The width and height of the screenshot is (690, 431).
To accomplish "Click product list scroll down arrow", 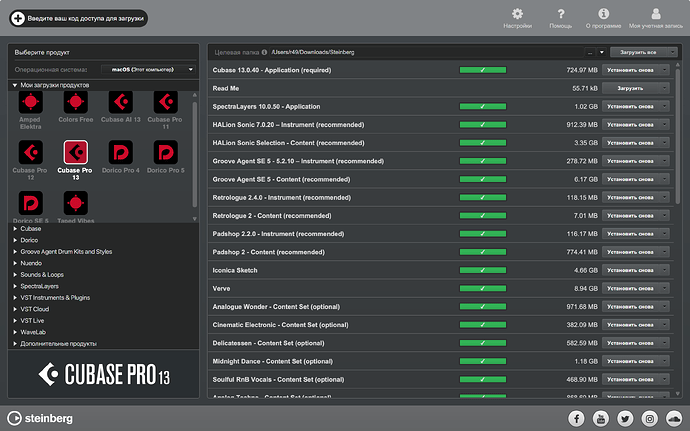I will click(x=195, y=219).
